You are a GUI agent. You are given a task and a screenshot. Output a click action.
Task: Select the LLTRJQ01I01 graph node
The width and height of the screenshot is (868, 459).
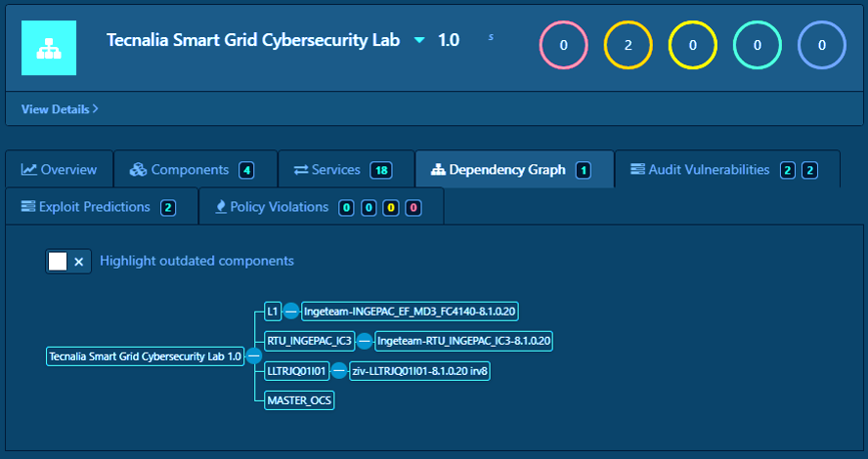[x=297, y=371]
